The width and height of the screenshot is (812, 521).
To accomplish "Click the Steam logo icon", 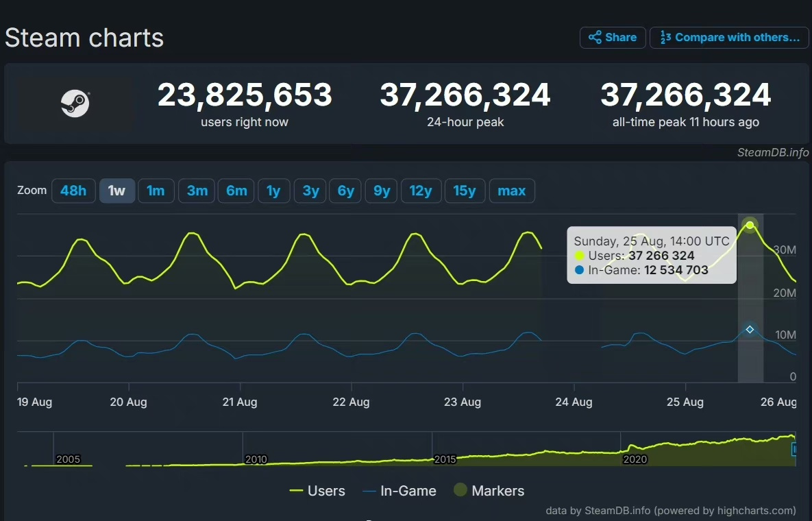I will (75, 104).
